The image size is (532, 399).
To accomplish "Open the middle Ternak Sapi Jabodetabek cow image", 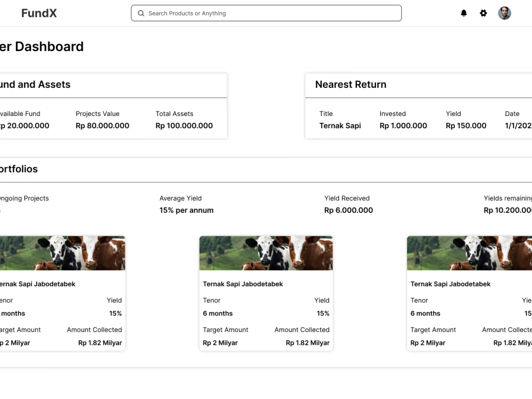I will pyautogui.click(x=266, y=253).
